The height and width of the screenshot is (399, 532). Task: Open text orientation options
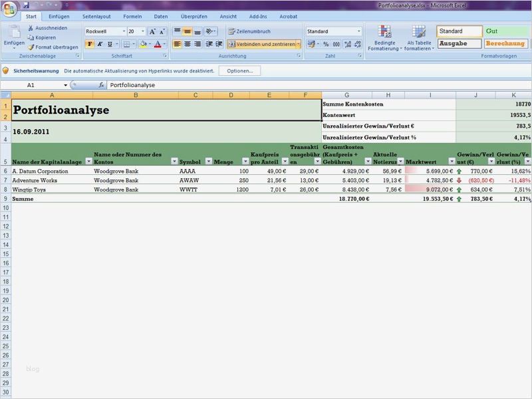211,31
